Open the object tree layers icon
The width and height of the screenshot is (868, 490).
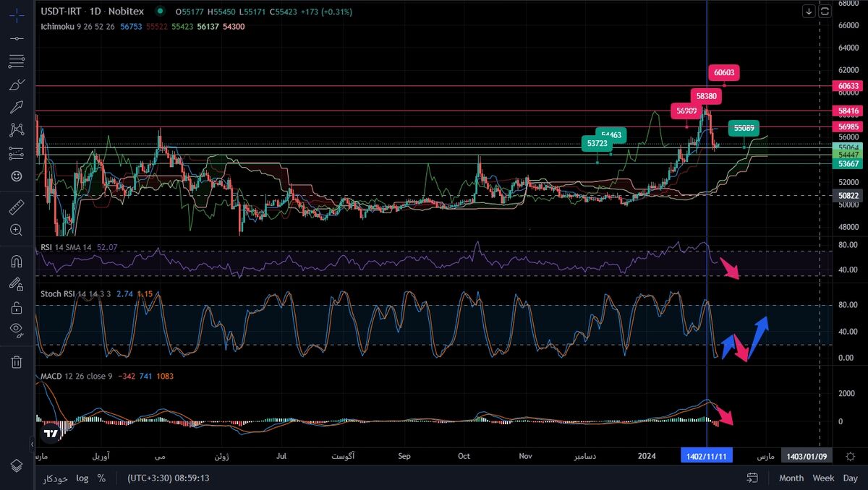16,465
